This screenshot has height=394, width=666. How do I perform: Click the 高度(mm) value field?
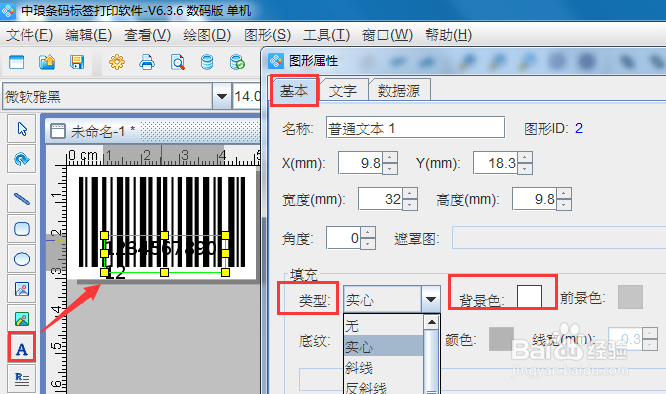(x=534, y=199)
